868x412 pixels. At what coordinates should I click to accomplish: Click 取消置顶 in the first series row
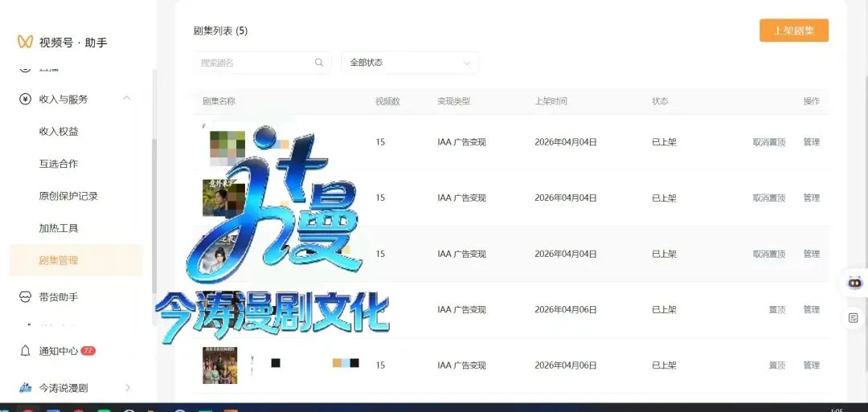click(x=769, y=142)
